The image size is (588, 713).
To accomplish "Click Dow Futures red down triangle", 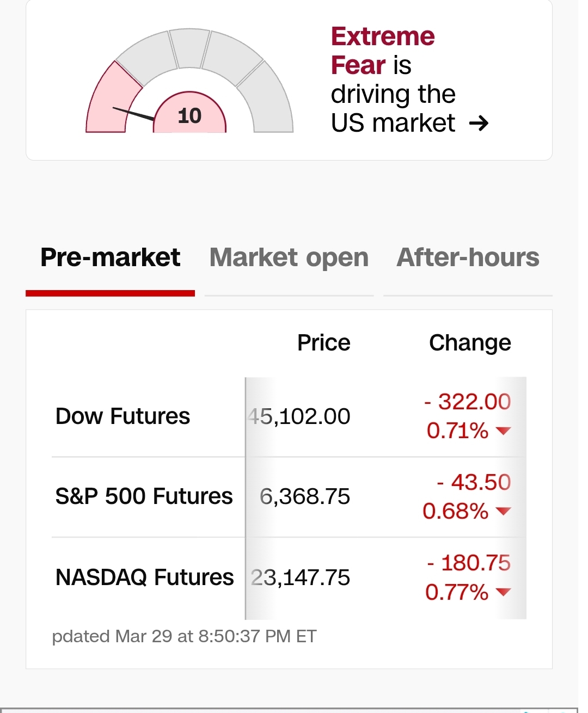I will point(504,431).
